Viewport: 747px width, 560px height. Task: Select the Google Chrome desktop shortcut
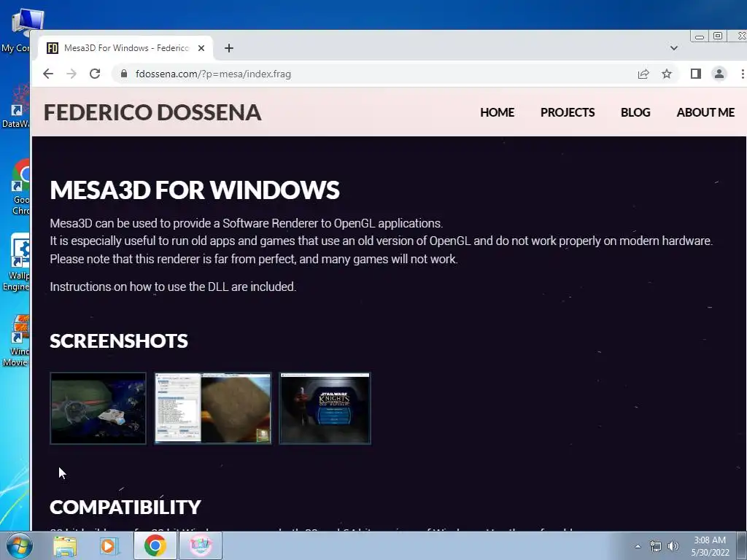(x=19, y=187)
